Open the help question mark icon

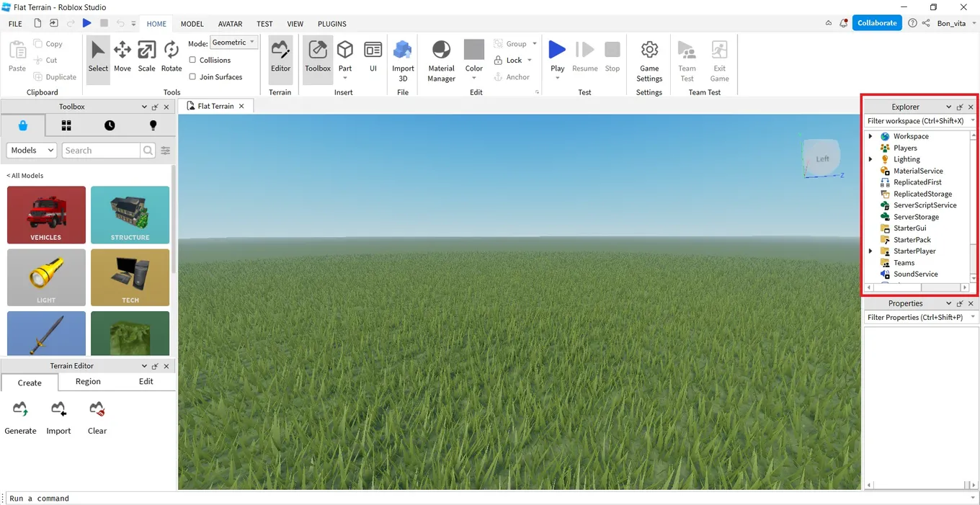[912, 23]
